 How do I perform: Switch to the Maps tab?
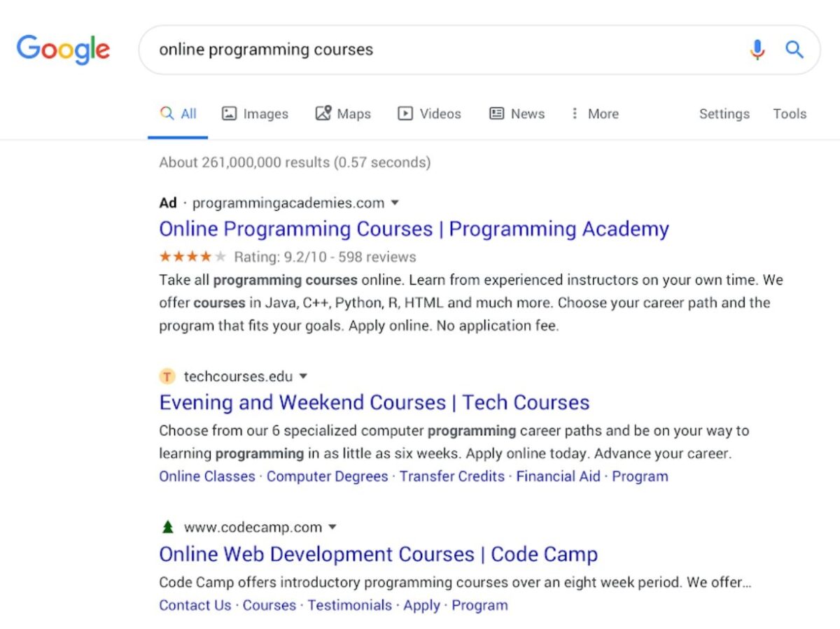point(343,114)
